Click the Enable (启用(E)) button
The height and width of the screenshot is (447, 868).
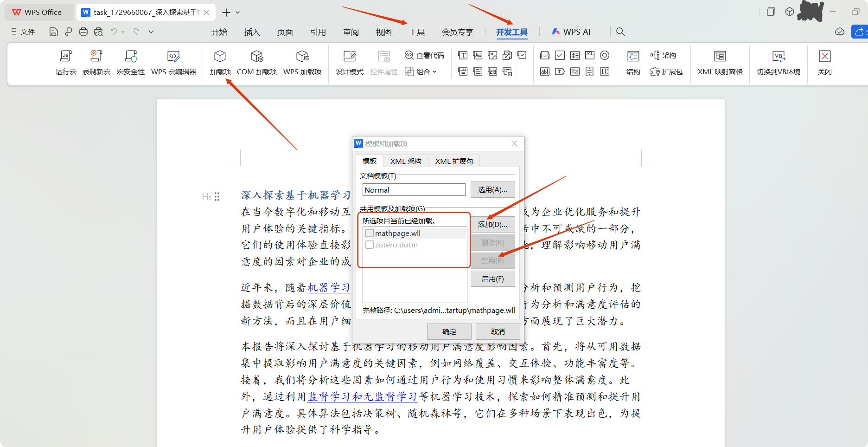point(492,279)
